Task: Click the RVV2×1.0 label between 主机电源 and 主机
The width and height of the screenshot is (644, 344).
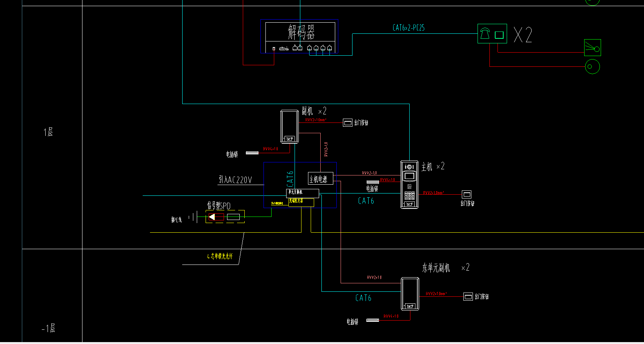Action: 369,173
